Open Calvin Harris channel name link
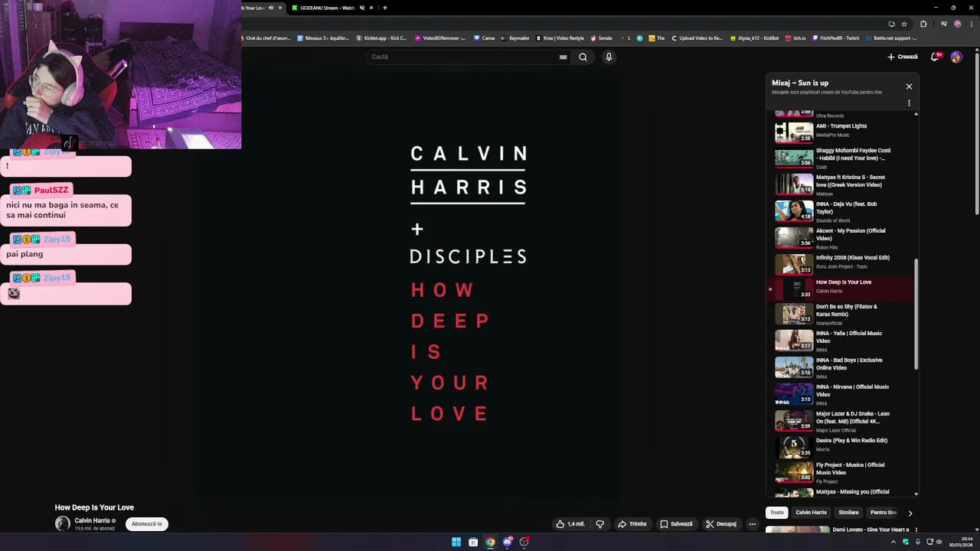Viewport: 980px width, 551px height. (x=92, y=520)
